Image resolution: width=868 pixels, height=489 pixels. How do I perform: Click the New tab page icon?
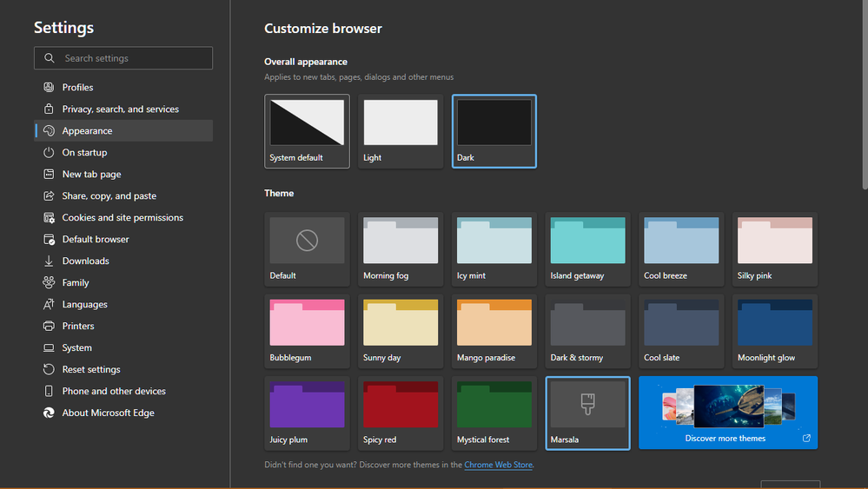tap(49, 174)
